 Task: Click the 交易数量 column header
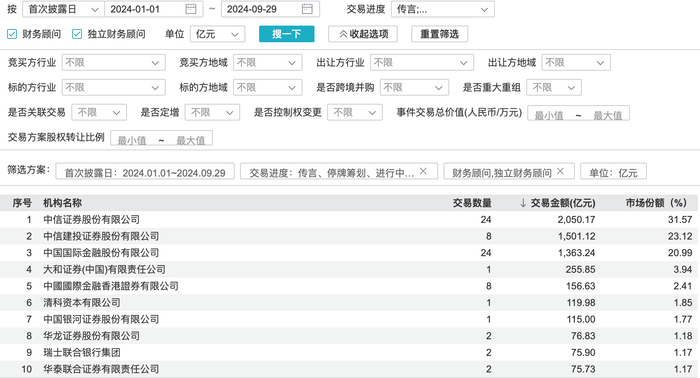point(472,203)
